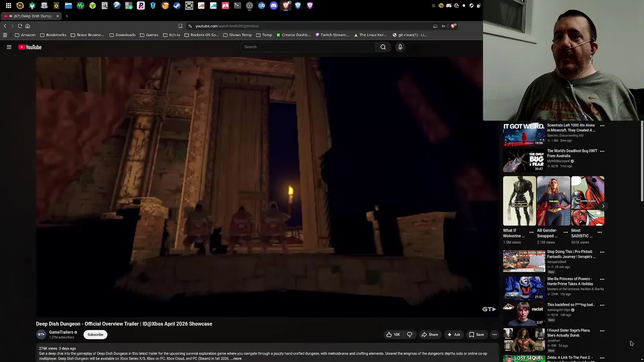Toggle notifications bell in system tray
This screenshot has height=362, width=644.
point(434,6)
